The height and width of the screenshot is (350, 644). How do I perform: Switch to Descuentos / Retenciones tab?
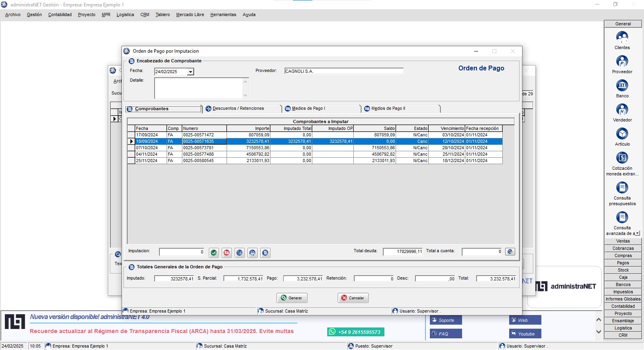tap(243, 109)
